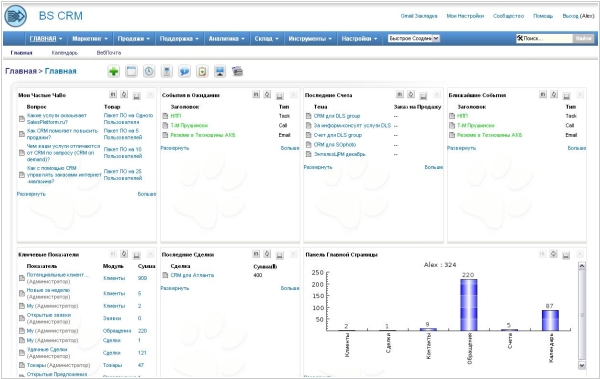Switch to the ВебПочта sub-tab
This screenshot has height=379, width=600.
click(109, 53)
